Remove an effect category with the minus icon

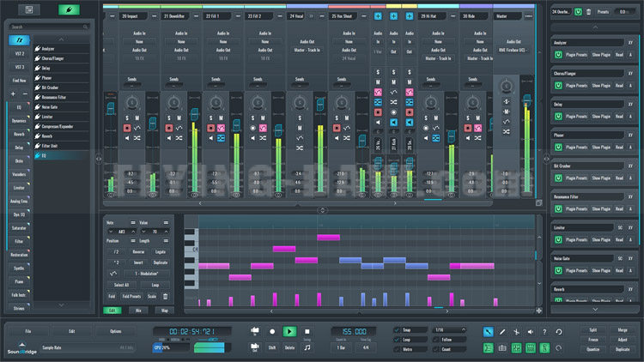click(25, 94)
